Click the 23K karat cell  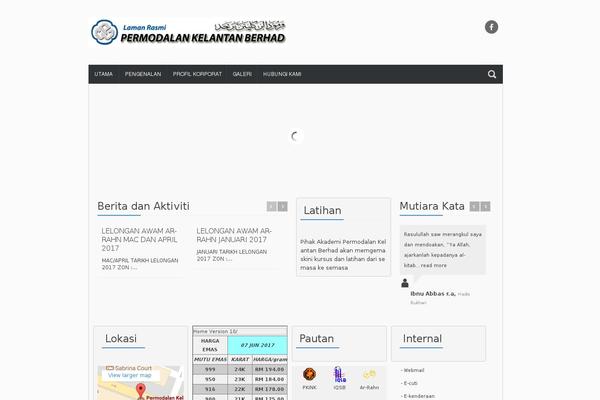pos(240,379)
